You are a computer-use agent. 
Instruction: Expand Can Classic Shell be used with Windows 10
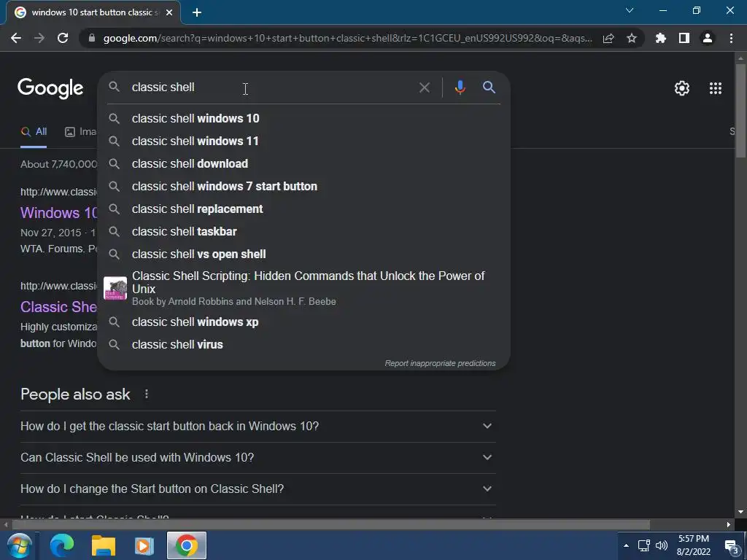[x=258, y=458]
